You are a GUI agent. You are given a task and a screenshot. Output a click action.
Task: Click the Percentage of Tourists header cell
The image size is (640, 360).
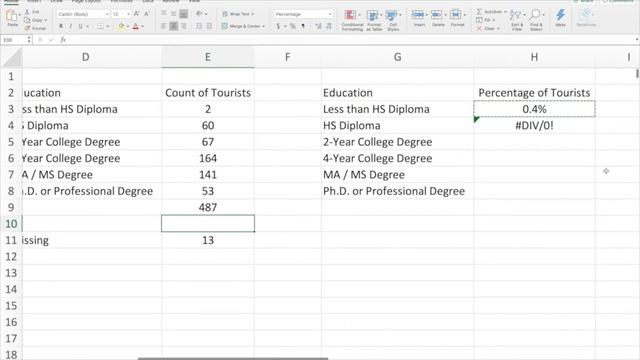(x=534, y=93)
